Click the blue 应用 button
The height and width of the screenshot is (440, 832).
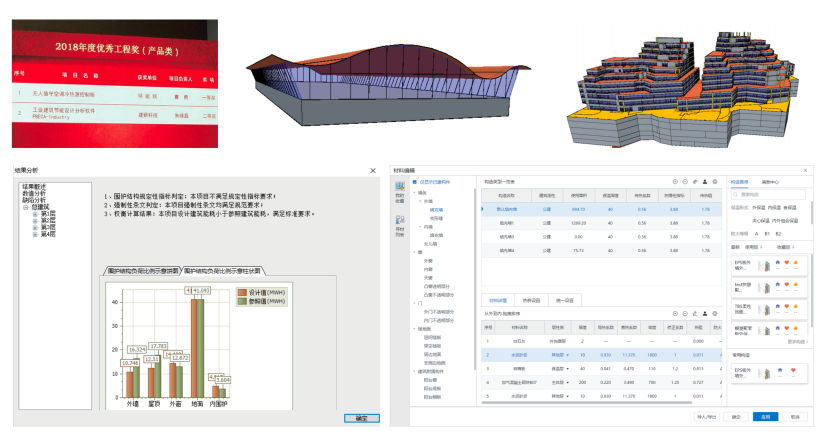point(765,415)
